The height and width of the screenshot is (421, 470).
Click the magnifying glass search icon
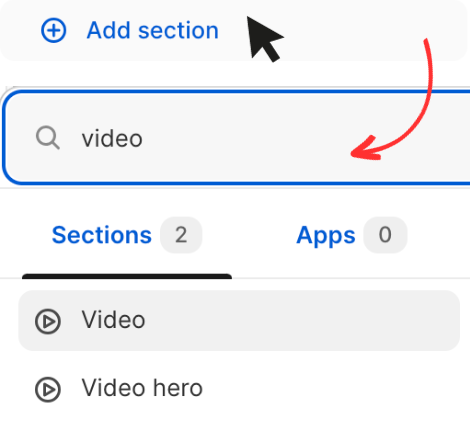[48, 137]
